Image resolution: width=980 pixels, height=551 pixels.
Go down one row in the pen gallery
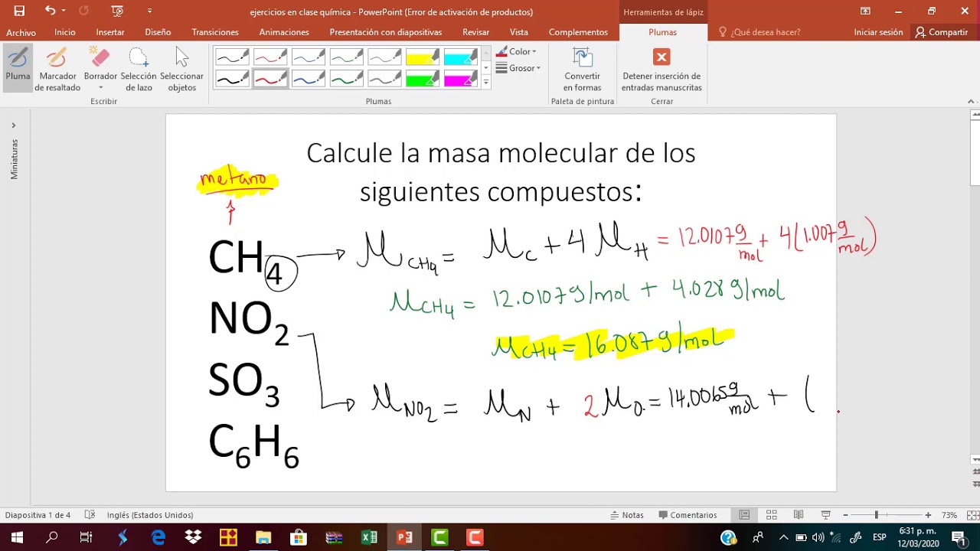(485, 68)
